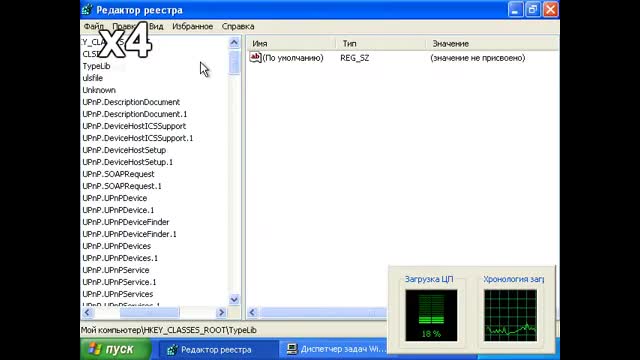Sort values by the Имя column header
Image resolution: width=640 pixels, height=360 pixels.
(291, 44)
